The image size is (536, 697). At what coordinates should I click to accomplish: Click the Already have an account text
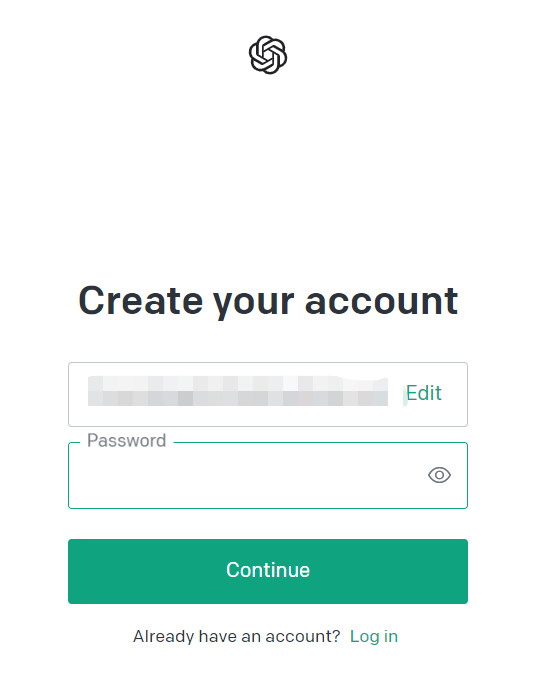click(236, 637)
